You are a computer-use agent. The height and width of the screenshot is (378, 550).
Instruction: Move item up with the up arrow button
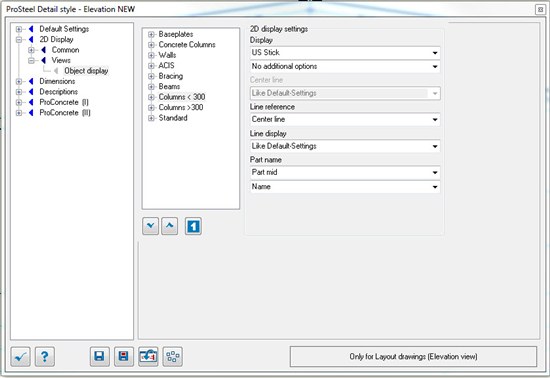tap(169, 226)
